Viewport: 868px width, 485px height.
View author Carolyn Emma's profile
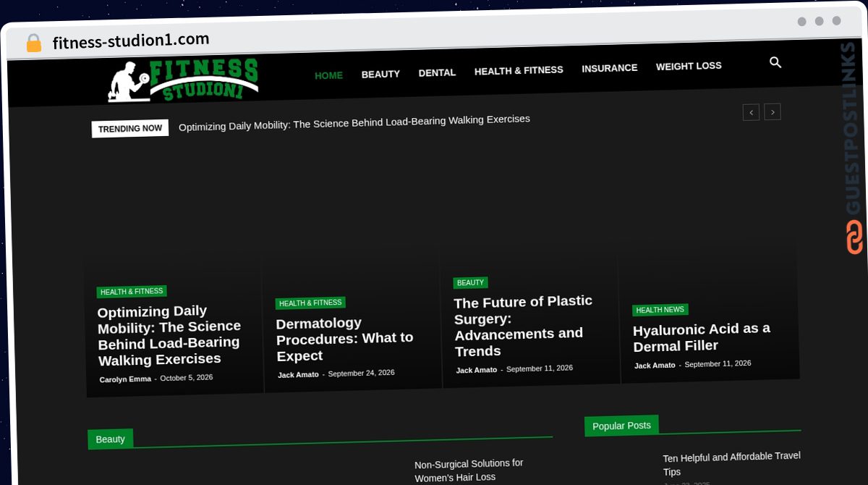coord(125,379)
